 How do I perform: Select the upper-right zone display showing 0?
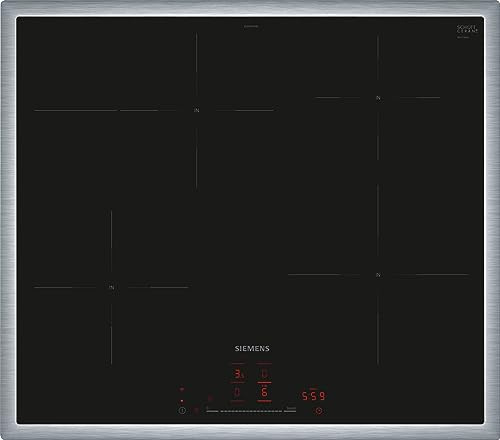point(264,374)
